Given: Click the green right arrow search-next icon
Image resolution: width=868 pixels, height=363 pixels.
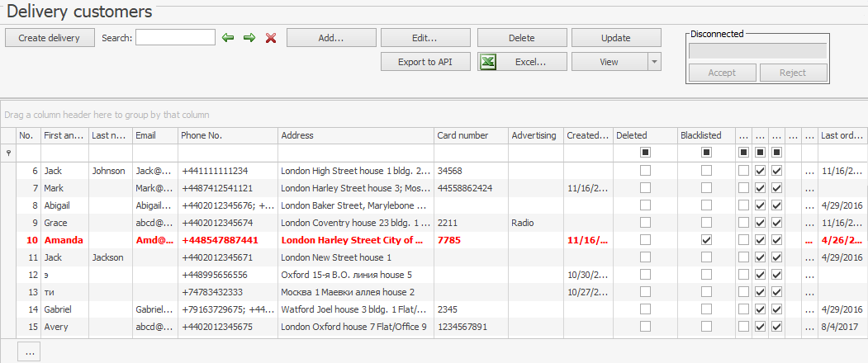Looking at the screenshot, I should (x=249, y=38).
